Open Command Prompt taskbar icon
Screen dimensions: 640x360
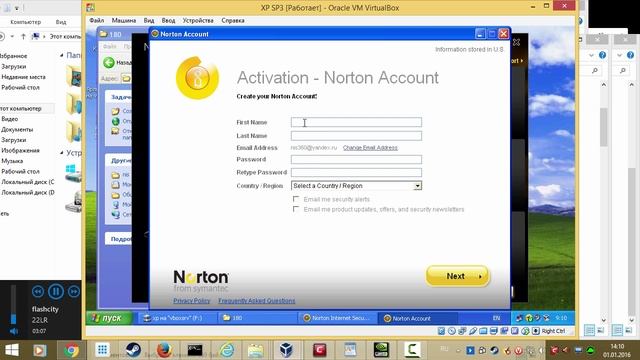pyautogui.click(x=195, y=350)
